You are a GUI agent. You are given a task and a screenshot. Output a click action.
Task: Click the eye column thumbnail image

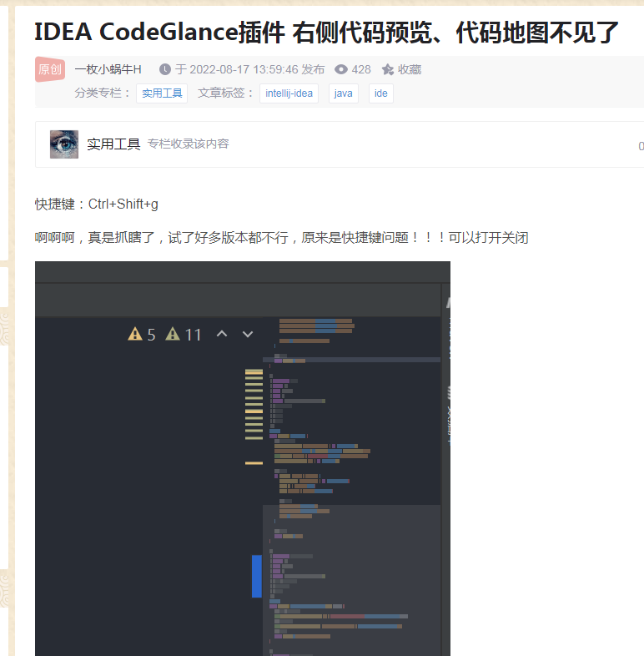click(64, 144)
